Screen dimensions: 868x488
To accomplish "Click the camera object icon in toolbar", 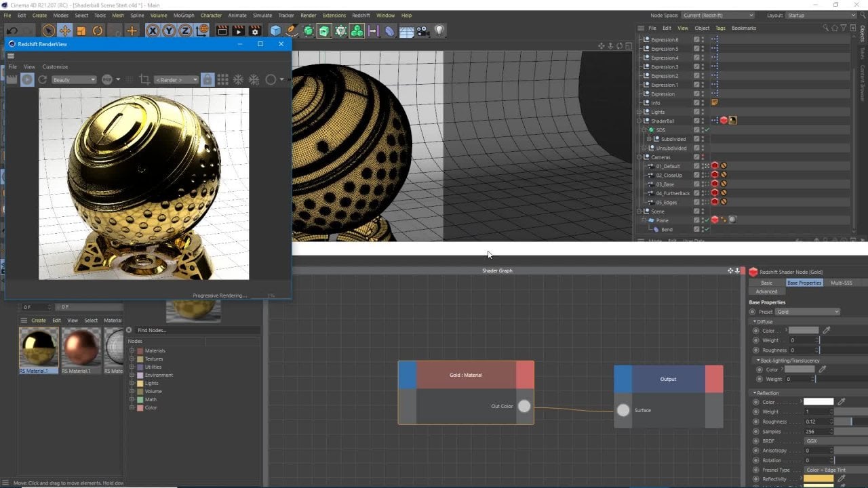I will click(x=423, y=30).
